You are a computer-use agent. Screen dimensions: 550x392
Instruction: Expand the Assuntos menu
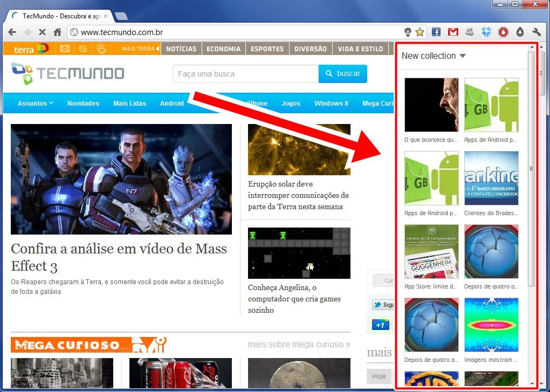click(36, 103)
